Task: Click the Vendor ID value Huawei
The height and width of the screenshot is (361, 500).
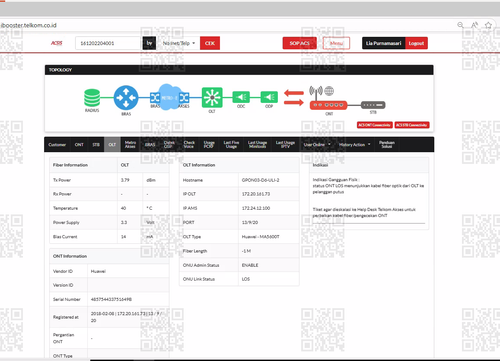Action: [x=98, y=271]
